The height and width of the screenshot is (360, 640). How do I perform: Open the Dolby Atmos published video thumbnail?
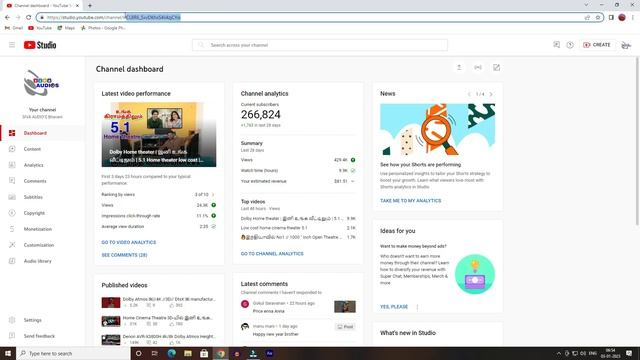pyautogui.click(x=111, y=302)
